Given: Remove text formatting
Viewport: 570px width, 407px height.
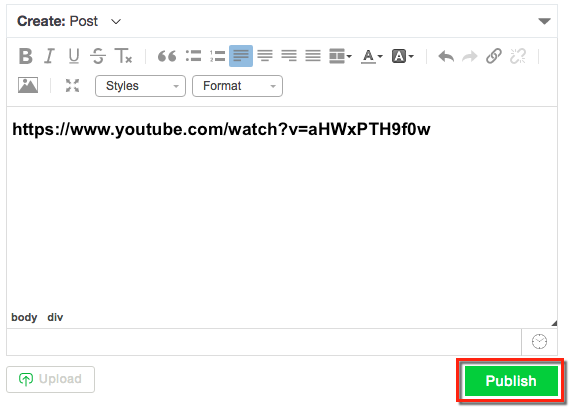Looking at the screenshot, I should 123,56.
